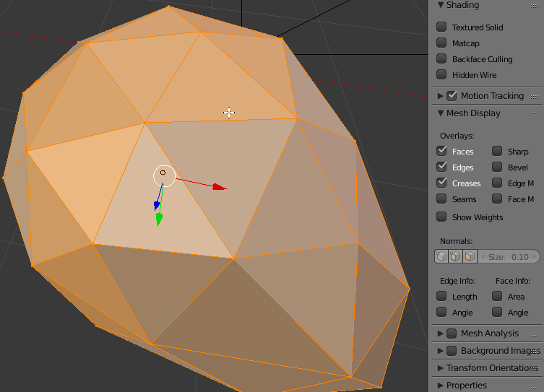Decrease normals Size with left arrow
This screenshot has width=544, height=392.
(483, 257)
